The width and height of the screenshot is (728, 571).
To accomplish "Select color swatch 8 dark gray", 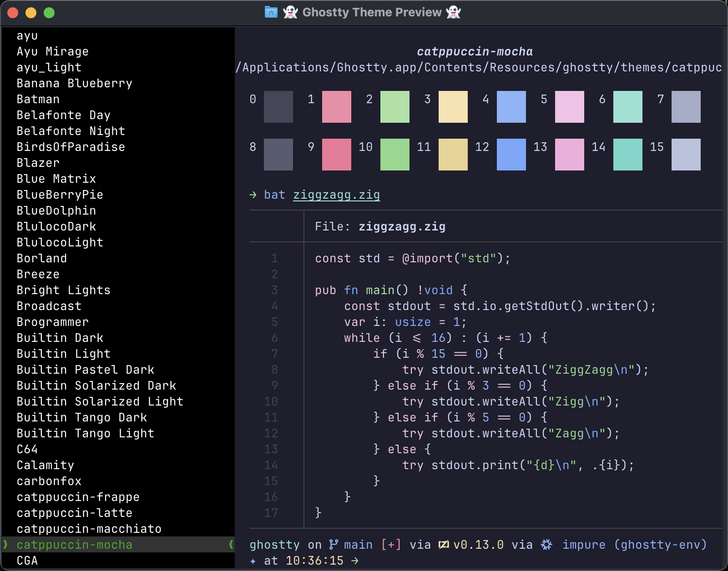I will [x=278, y=155].
